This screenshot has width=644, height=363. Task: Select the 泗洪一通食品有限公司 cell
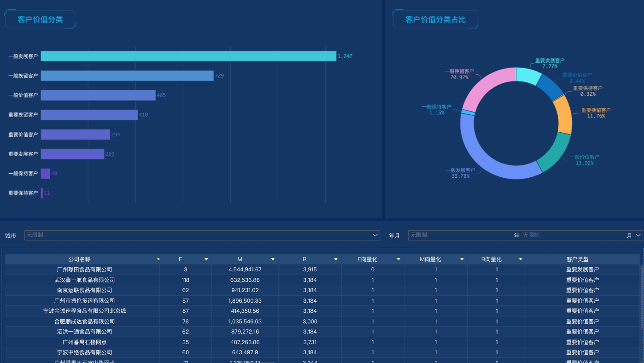[84, 332]
